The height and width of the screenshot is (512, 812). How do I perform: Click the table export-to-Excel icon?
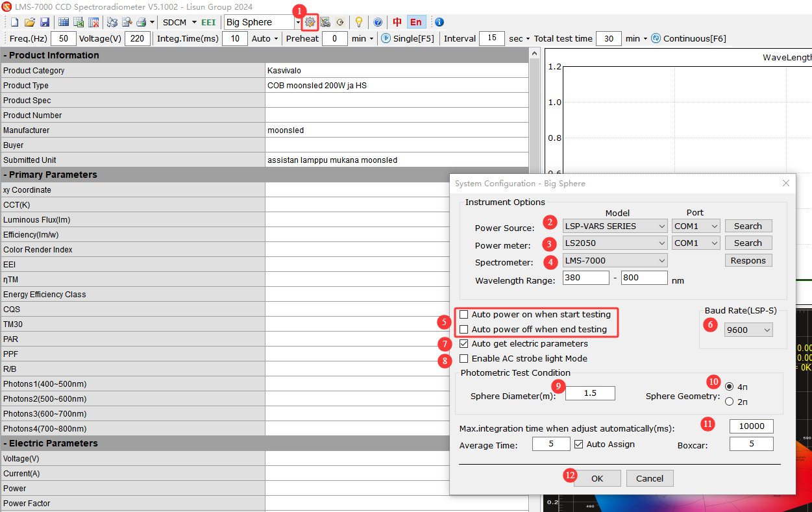79,22
